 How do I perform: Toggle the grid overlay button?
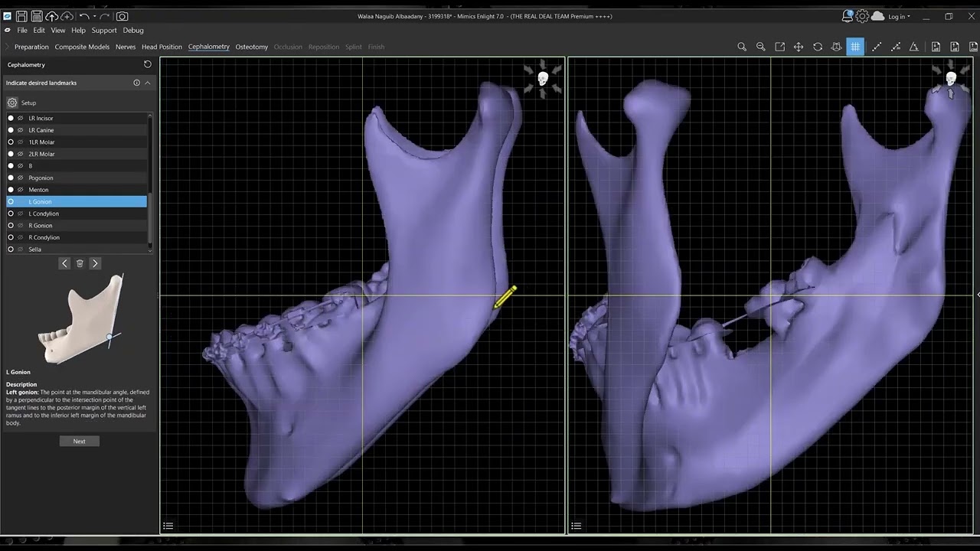[855, 47]
